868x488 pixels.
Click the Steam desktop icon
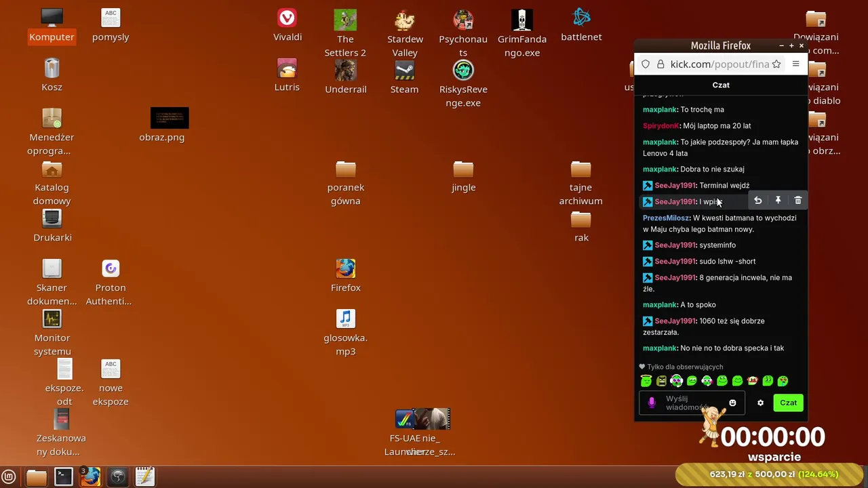(404, 77)
